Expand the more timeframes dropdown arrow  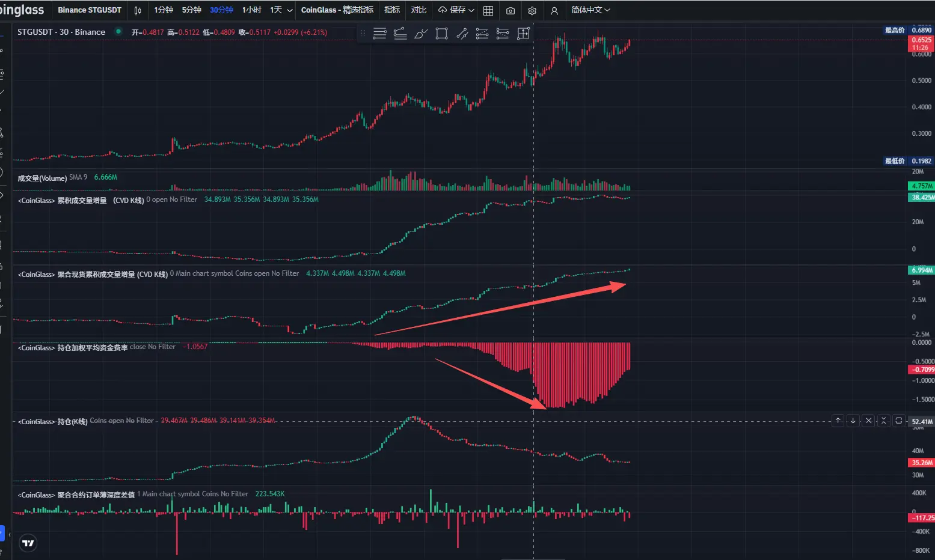click(x=290, y=10)
